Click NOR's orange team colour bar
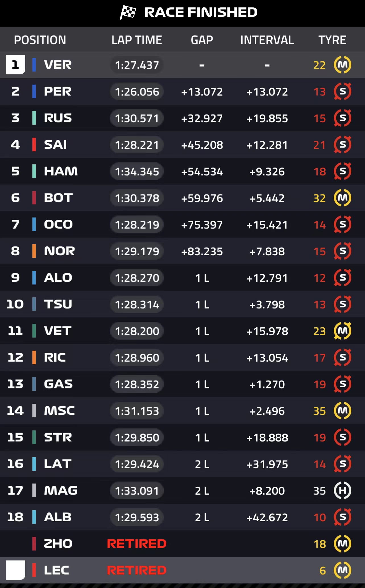 pyautogui.click(x=34, y=251)
